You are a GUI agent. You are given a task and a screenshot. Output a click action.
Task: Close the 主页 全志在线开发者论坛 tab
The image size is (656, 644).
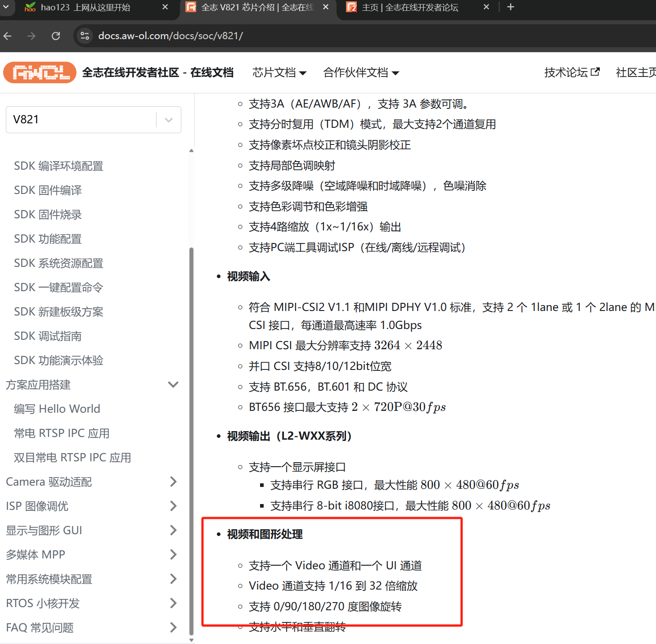pos(486,7)
